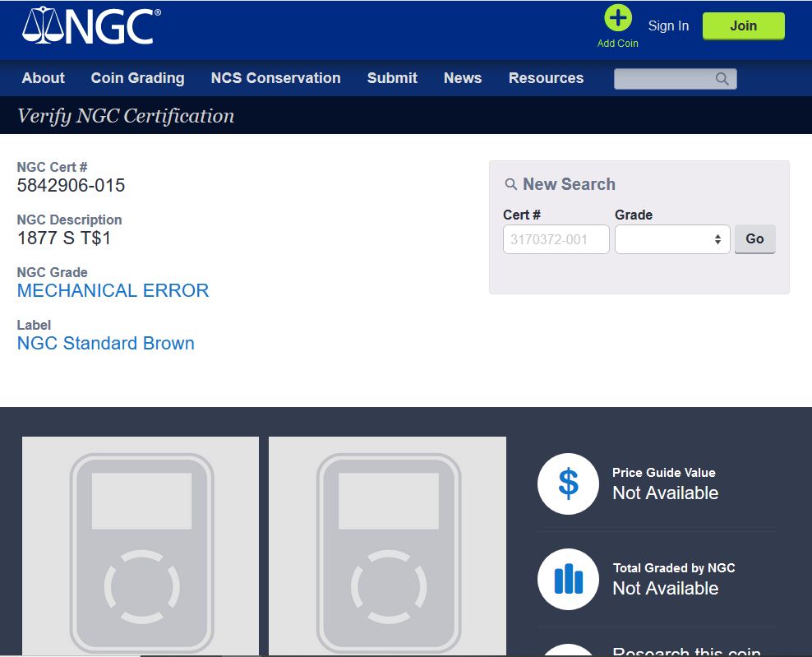Click the NGC scales logo
Image resolution: width=812 pixels, height=657 pixels.
pos(90,26)
